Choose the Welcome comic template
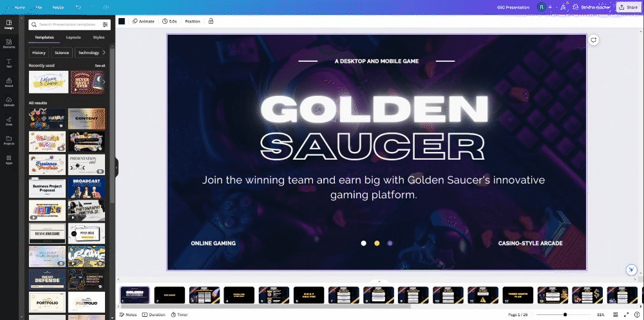Screen dimensions: 644x320 [x=87, y=257]
